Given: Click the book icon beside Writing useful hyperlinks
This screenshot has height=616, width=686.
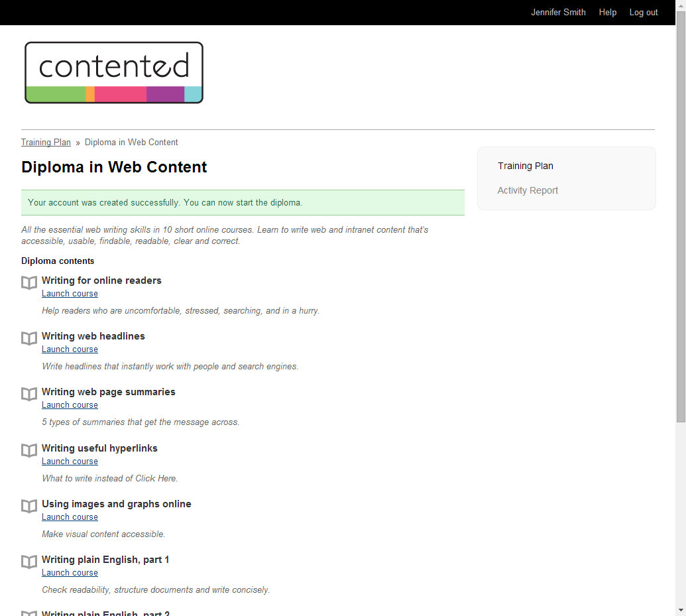Looking at the screenshot, I should coord(29,450).
